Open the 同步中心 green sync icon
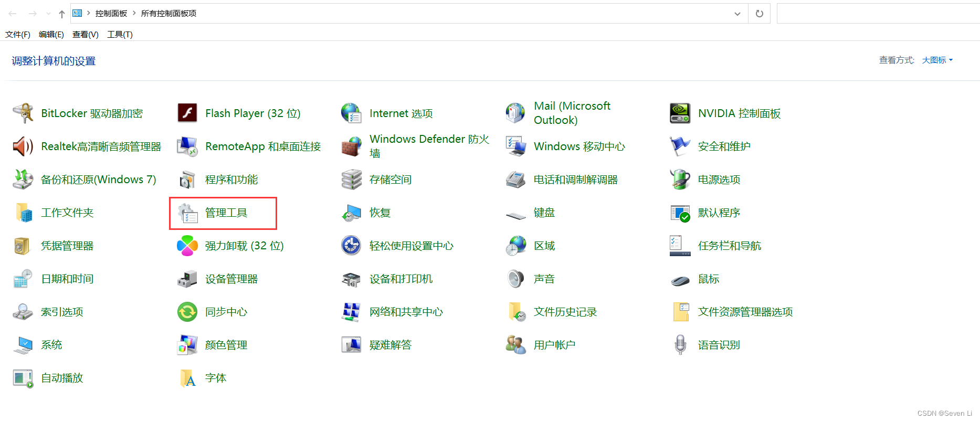The width and height of the screenshot is (980, 421). click(x=187, y=311)
